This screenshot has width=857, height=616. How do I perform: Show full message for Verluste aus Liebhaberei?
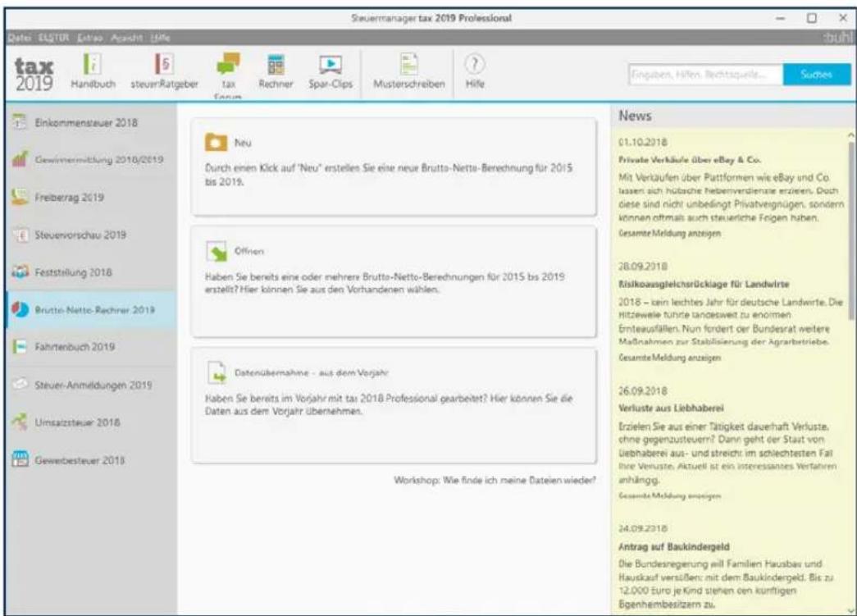point(669,495)
